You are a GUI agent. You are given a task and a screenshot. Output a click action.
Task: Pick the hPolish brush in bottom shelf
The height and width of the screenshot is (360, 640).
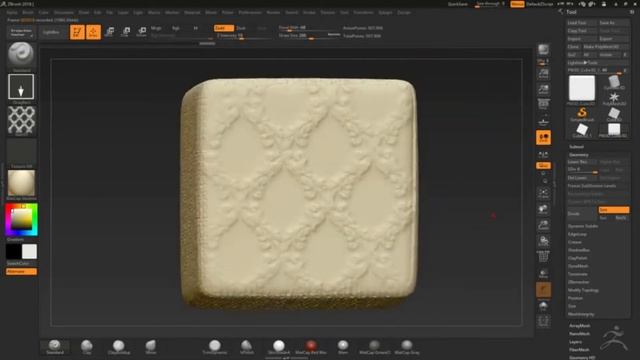tap(247, 347)
